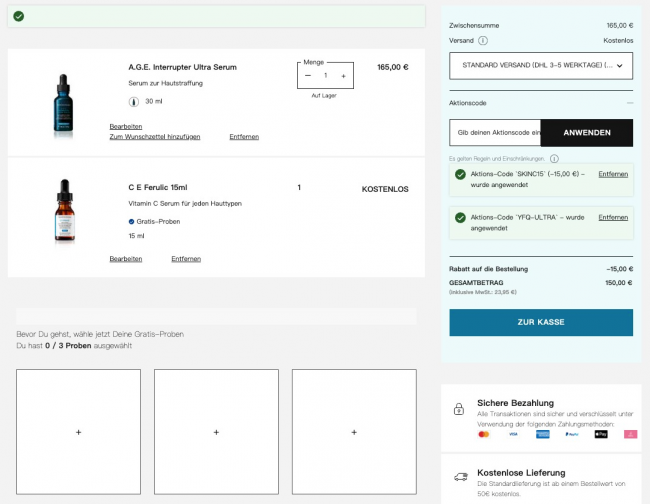Click the blue Gratis-Proben badge

click(x=131, y=221)
